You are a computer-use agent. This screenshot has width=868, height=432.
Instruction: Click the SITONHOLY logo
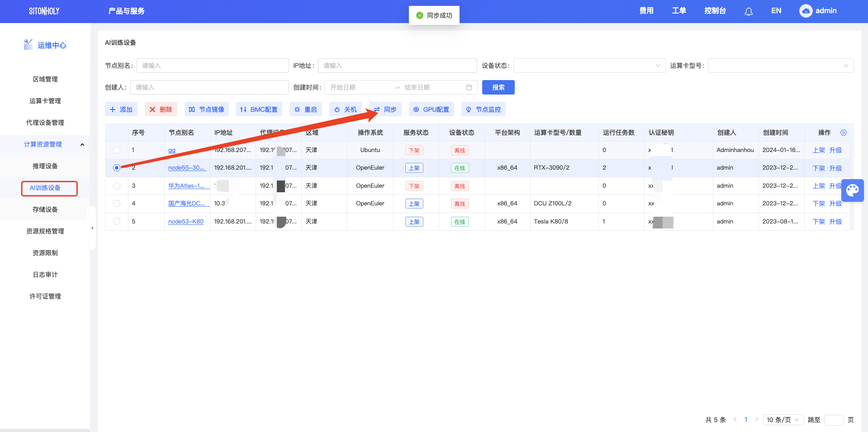(x=44, y=11)
